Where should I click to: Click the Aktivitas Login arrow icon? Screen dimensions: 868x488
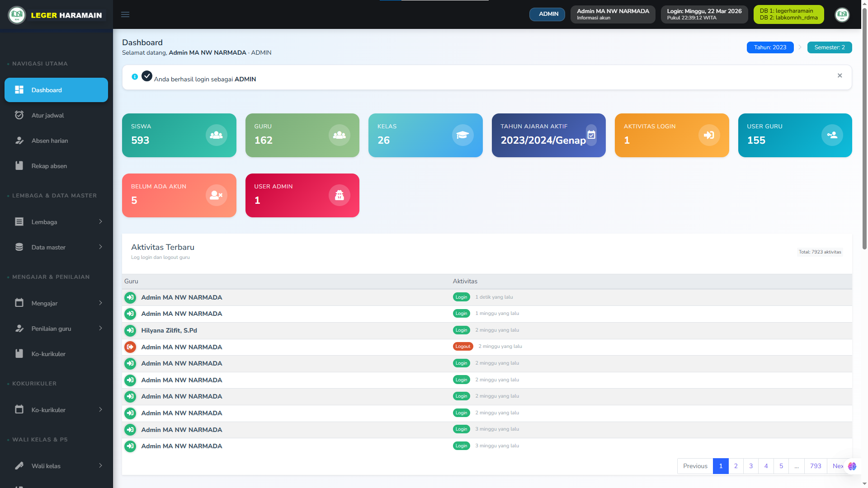click(709, 135)
